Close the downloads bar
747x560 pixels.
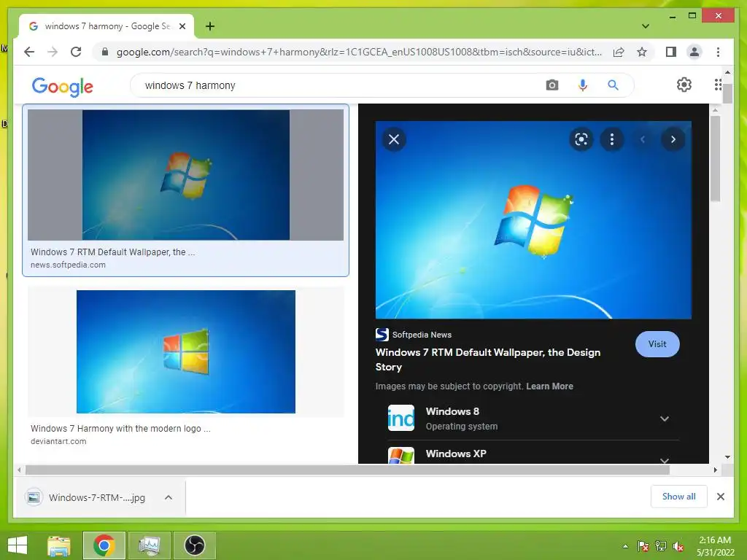(720, 496)
